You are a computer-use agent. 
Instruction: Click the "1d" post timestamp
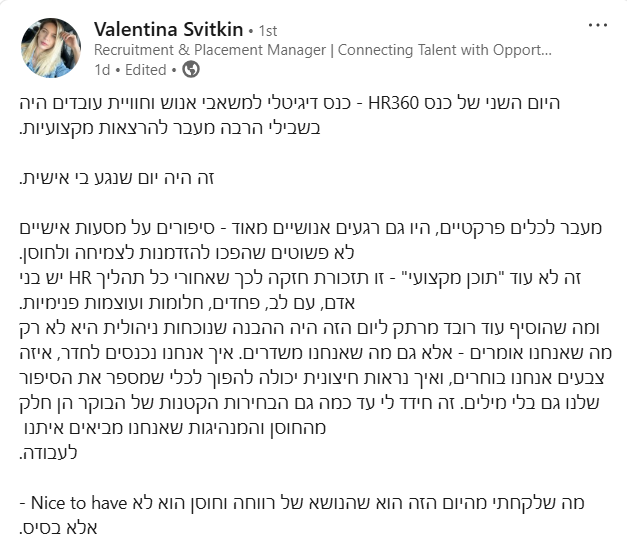[x=100, y=70]
